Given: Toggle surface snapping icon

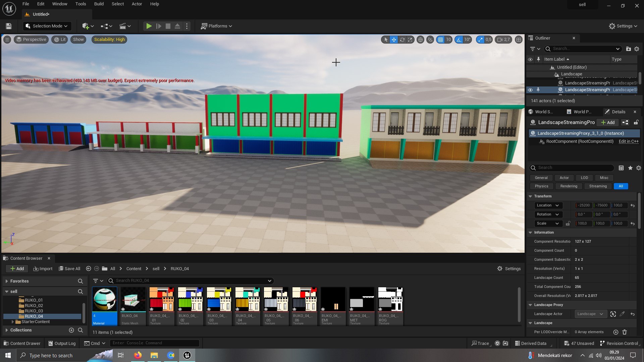Looking at the screenshot, I should point(430,40).
